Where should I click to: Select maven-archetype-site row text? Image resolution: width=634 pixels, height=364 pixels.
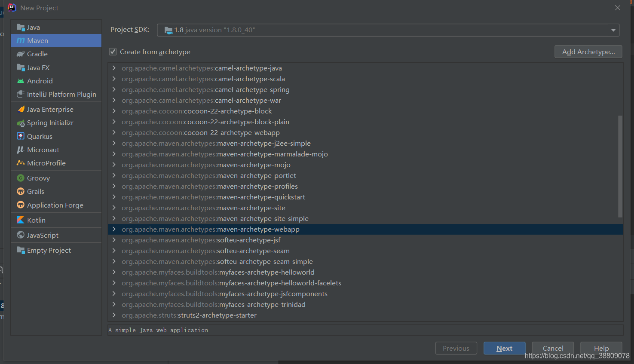click(x=203, y=208)
